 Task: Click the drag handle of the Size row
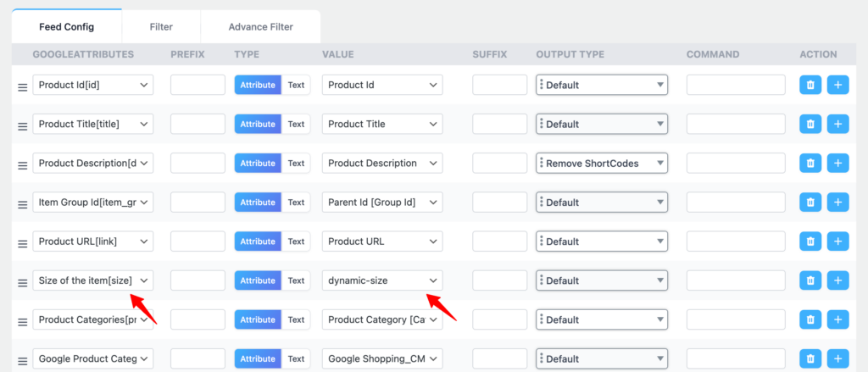[23, 281]
